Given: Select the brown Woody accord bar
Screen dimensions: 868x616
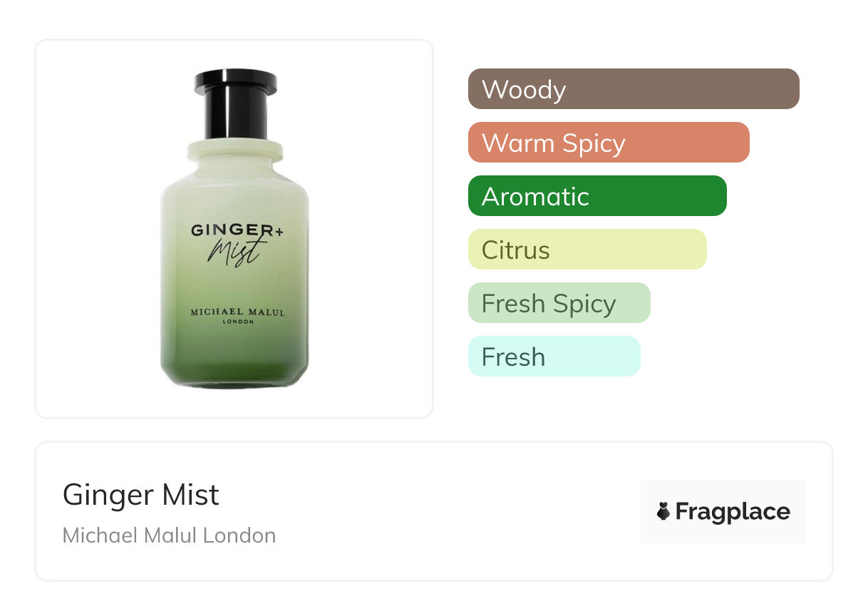Looking at the screenshot, I should pos(634,89).
